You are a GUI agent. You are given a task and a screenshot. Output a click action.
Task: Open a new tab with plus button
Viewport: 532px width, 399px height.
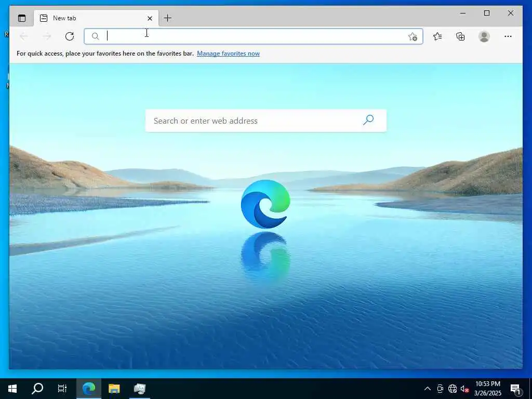point(168,18)
